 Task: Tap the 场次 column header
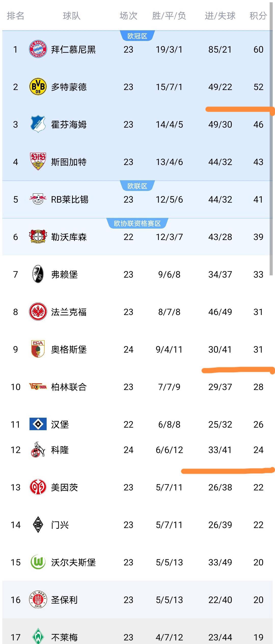pyautogui.click(x=128, y=16)
